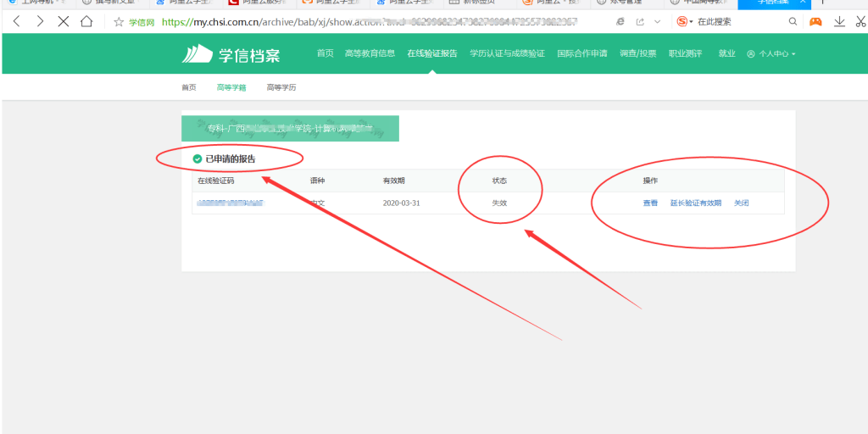Click the 失效 status cell

click(x=500, y=203)
